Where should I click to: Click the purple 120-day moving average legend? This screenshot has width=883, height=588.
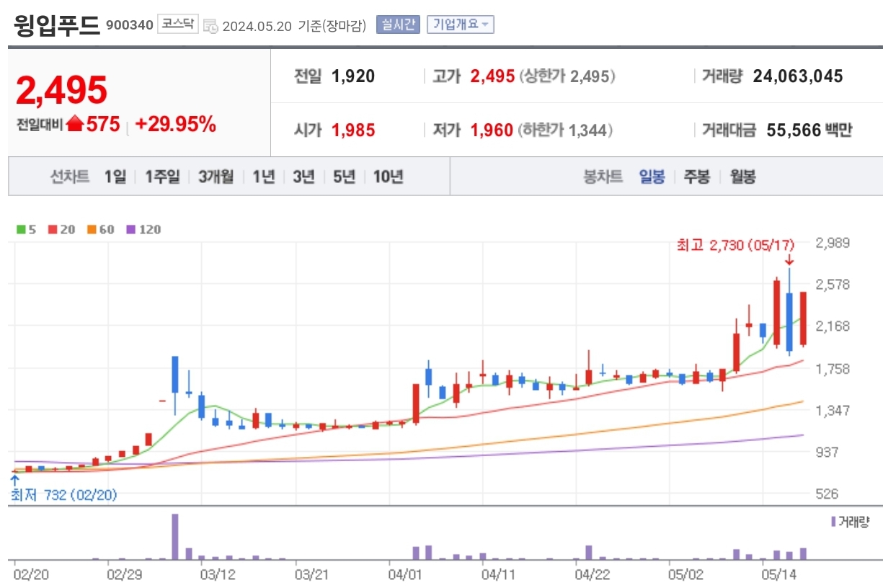click(x=143, y=230)
